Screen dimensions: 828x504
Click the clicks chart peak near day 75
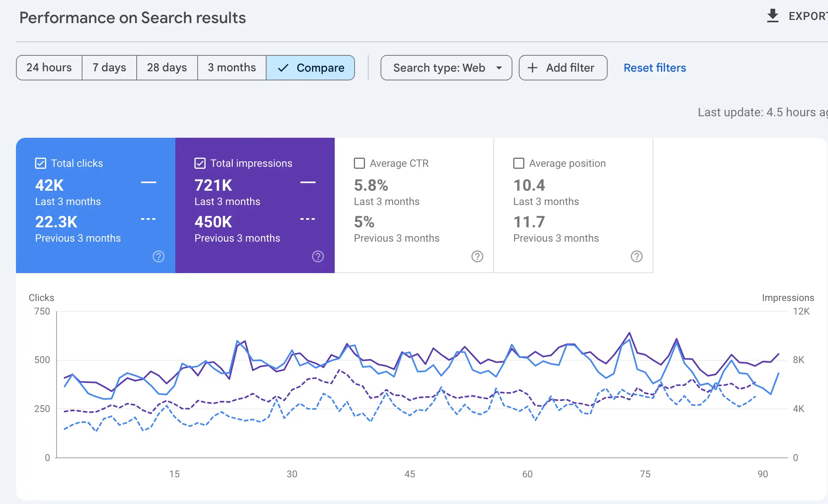point(629,340)
